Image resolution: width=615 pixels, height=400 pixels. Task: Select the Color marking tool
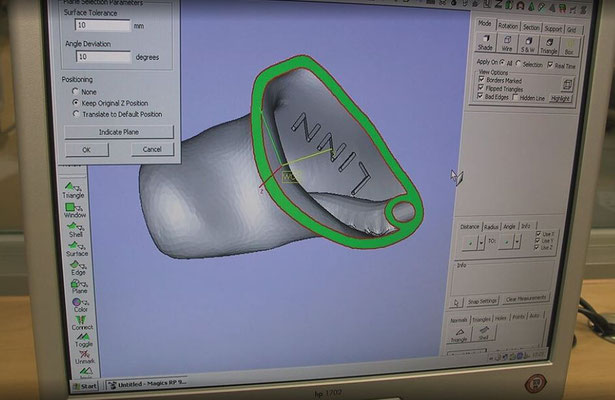80,305
